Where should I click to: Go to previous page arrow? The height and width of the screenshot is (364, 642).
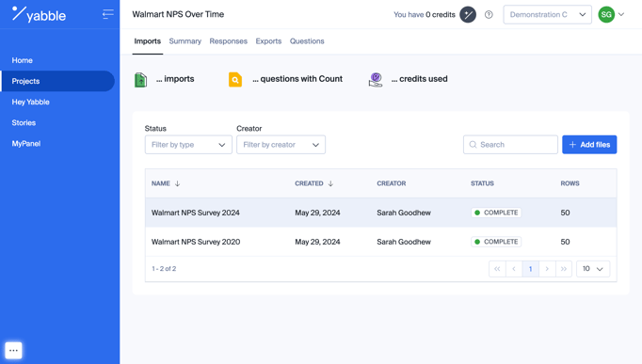[514, 269]
